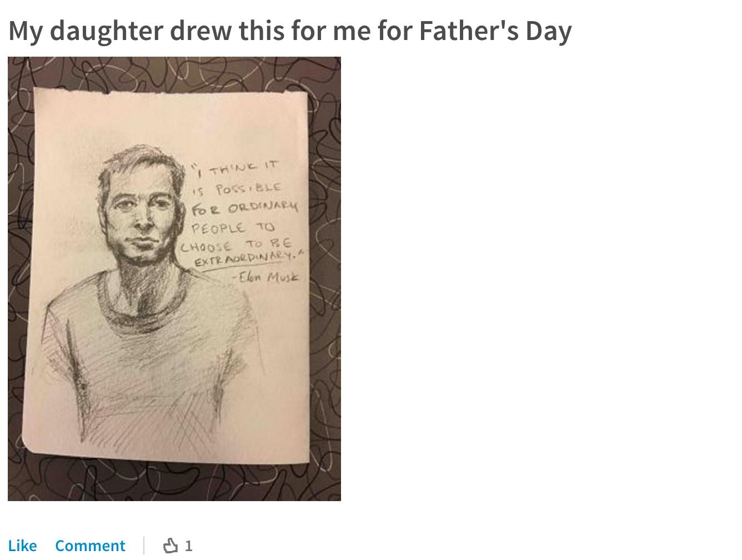Click the like count number 1
This screenshot has width=742, height=560.
pyautogui.click(x=189, y=546)
